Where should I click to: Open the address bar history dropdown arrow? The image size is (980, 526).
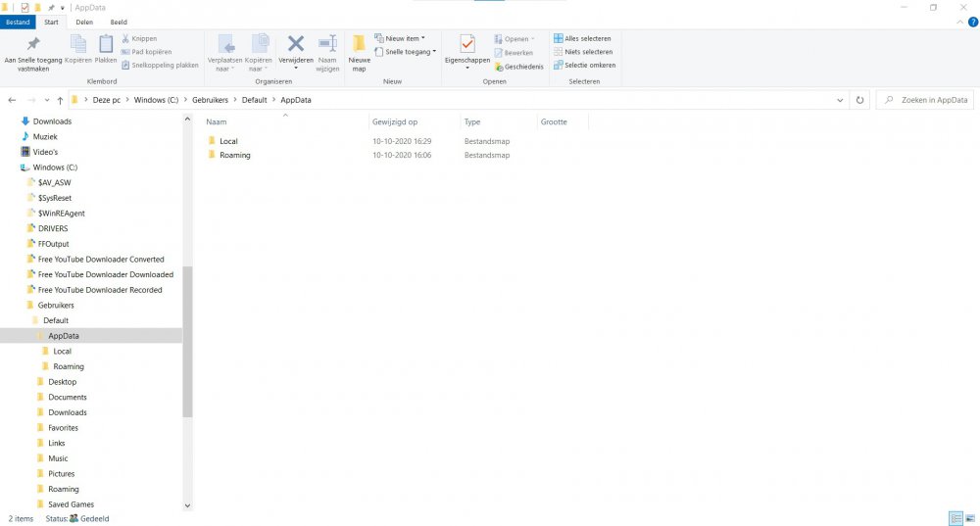click(x=841, y=100)
